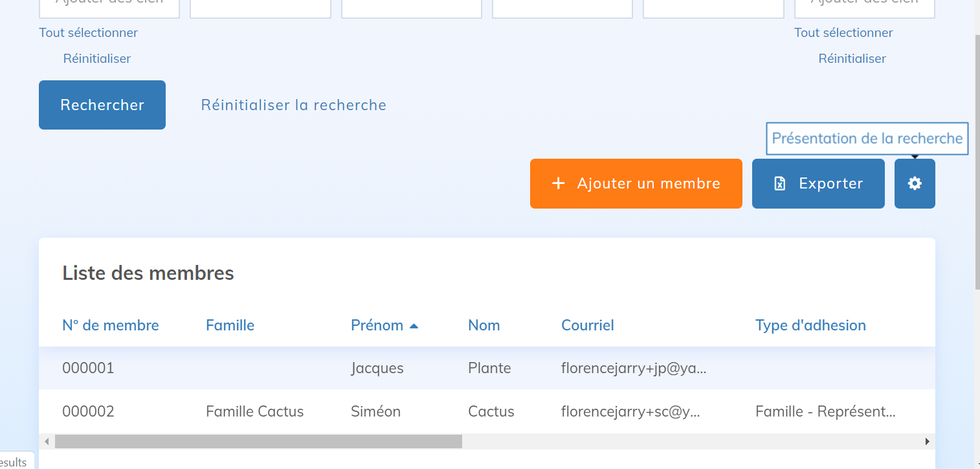Click left Tout sélectionner link
The width and height of the screenshot is (980, 469).
89,32
